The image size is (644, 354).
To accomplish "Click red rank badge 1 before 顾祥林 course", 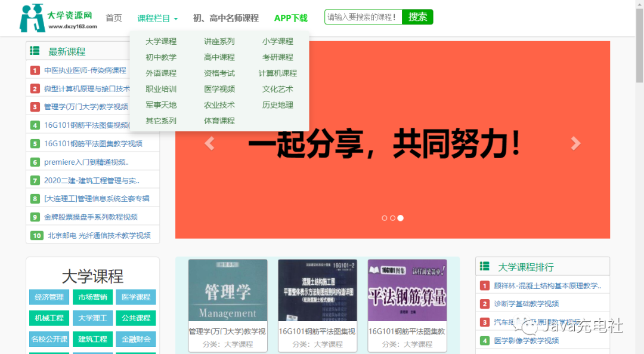I will pos(485,285).
